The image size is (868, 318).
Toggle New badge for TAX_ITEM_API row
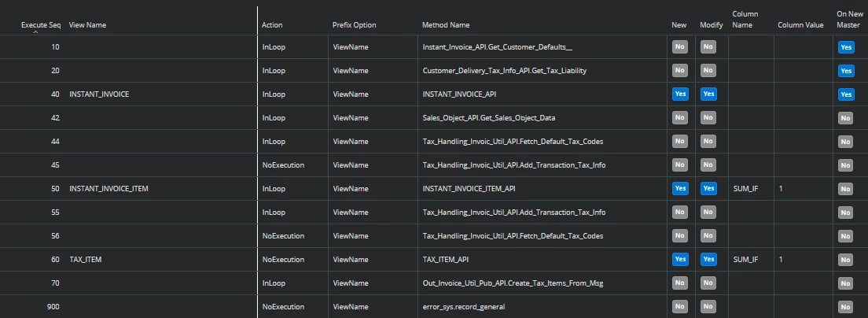point(680,260)
